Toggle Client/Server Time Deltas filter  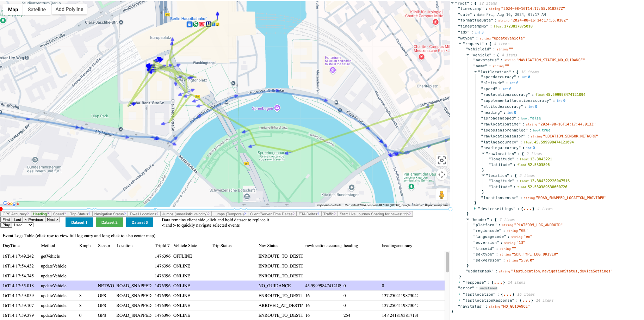272,214
